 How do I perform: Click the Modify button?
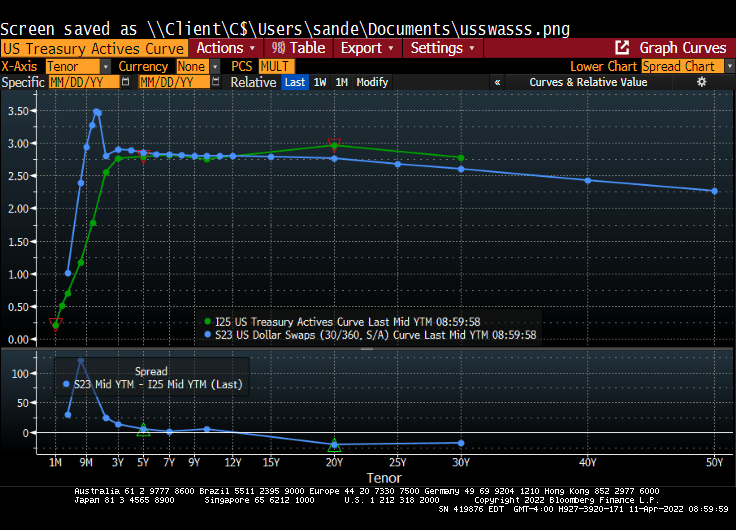372,82
